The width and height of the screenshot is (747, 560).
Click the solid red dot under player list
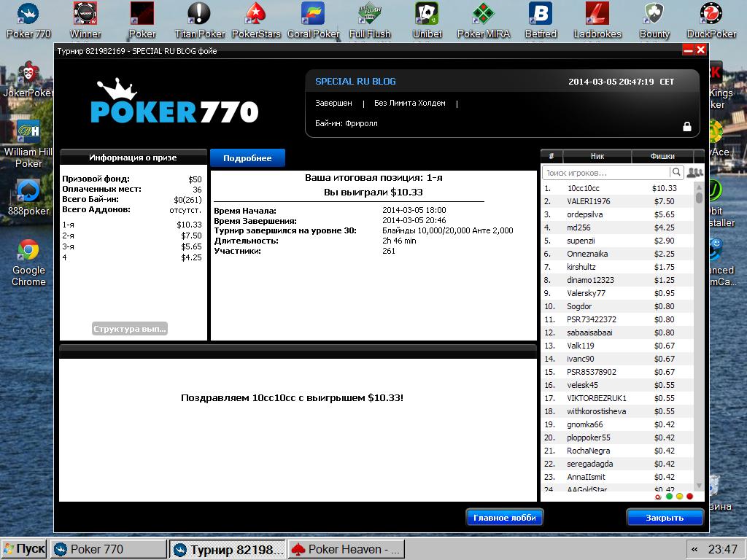coord(689,496)
